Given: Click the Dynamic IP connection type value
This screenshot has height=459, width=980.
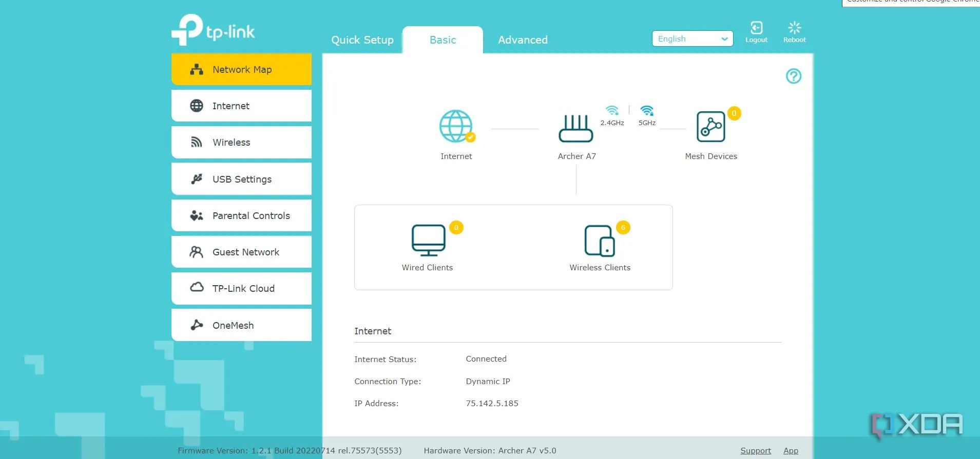Looking at the screenshot, I should [x=488, y=382].
